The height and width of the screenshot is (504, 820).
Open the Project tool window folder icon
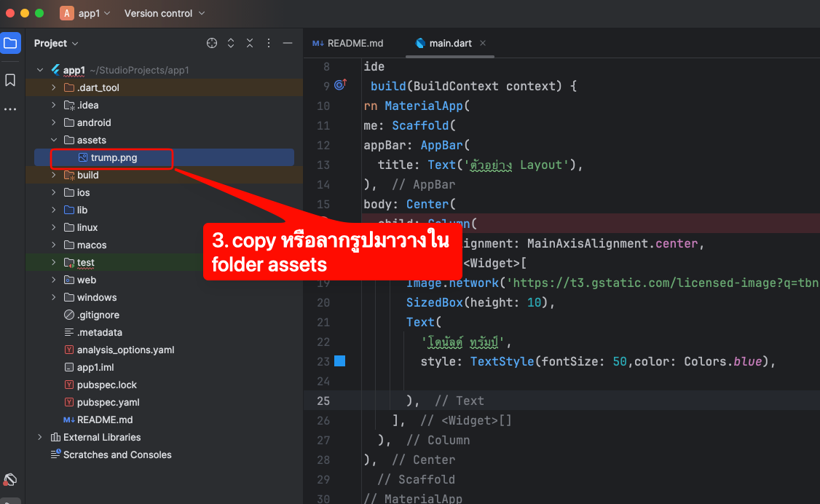10,44
